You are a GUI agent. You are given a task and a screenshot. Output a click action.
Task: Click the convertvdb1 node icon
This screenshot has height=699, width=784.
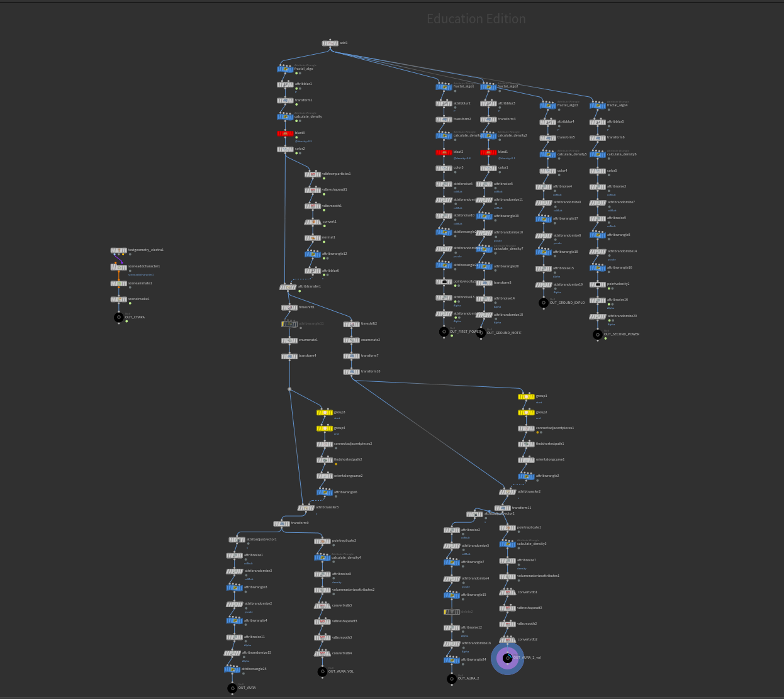pos(508,592)
